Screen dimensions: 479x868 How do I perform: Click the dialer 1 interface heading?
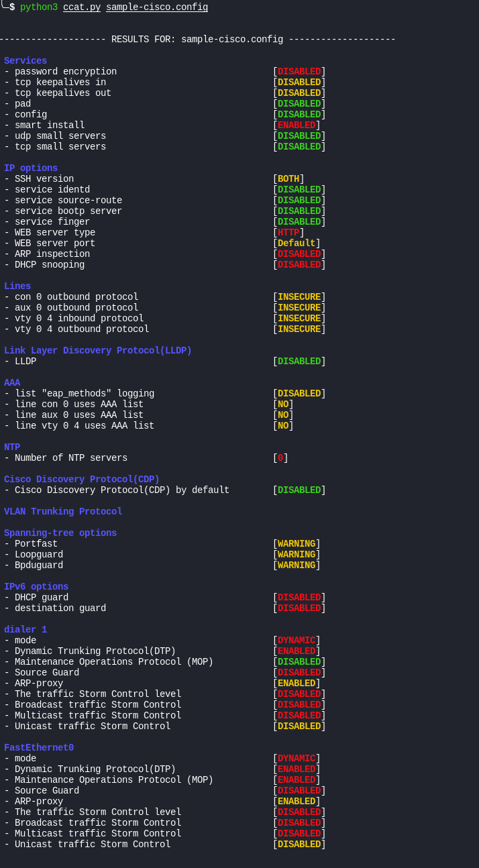[25, 630]
